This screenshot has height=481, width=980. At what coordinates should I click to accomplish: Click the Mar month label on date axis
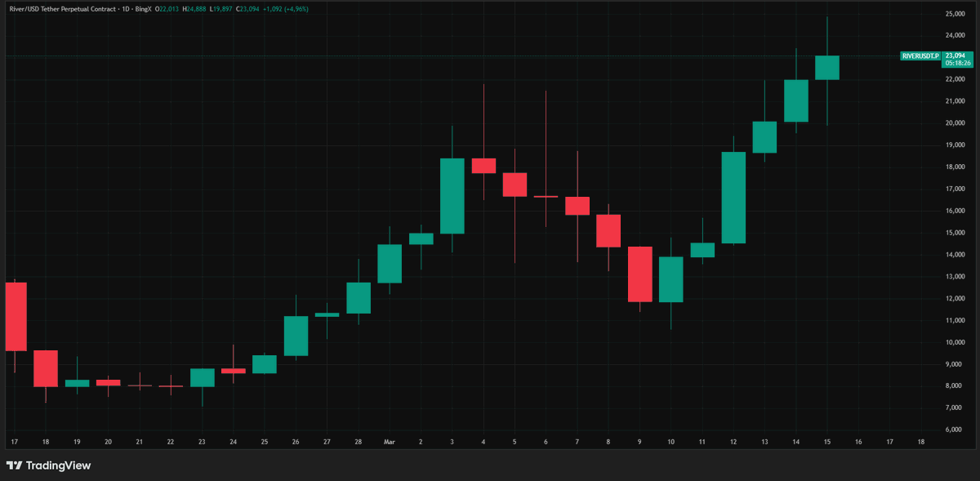pos(390,442)
